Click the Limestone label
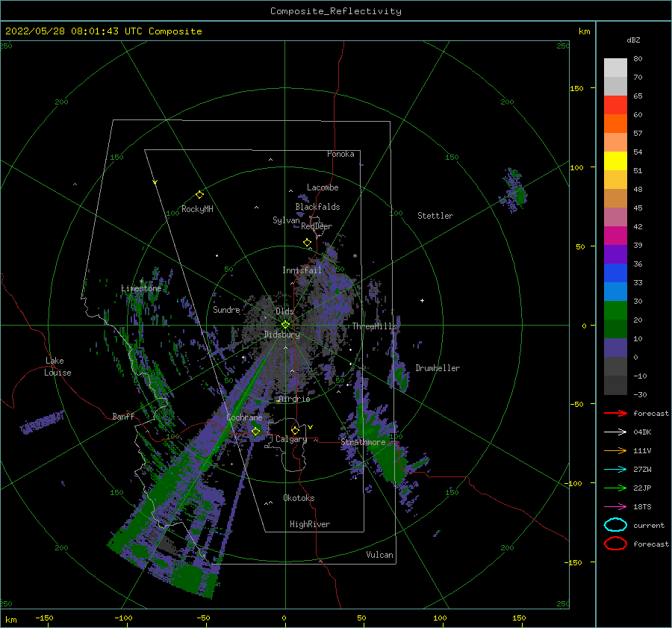This screenshot has height=628, width=672. (141, 288)
